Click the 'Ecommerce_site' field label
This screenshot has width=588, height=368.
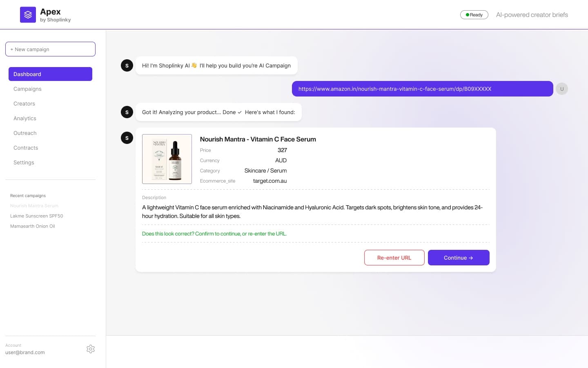[x=218, y=181]
